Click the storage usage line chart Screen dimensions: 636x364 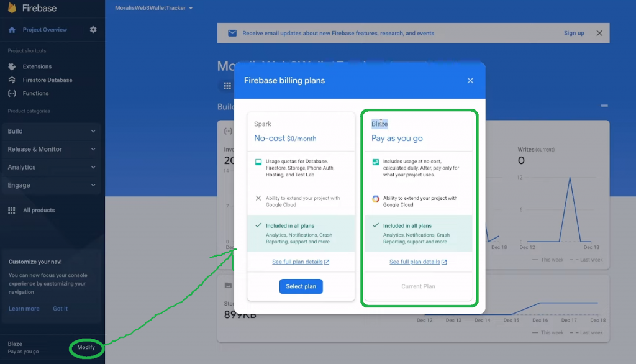pyautogui.click(x=511, y=308)
